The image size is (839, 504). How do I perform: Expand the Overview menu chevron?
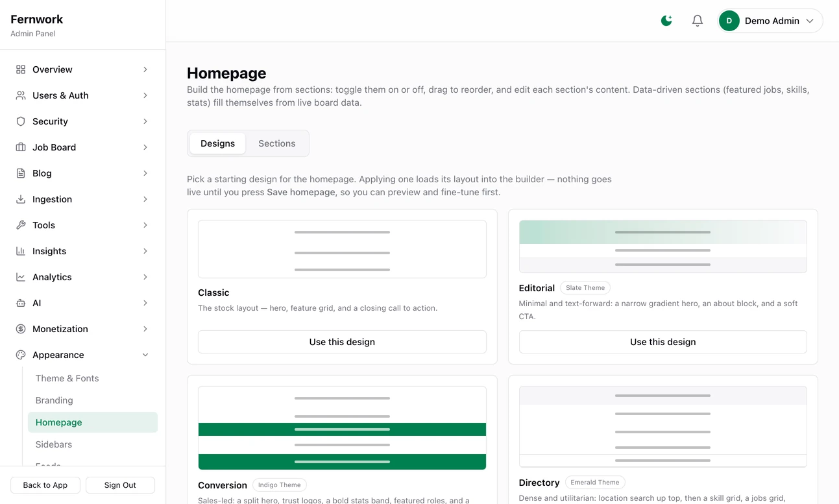pos(145,69)
